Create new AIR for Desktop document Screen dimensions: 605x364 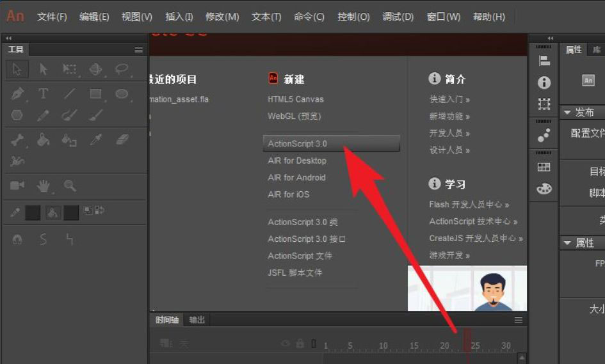(297, 161)
